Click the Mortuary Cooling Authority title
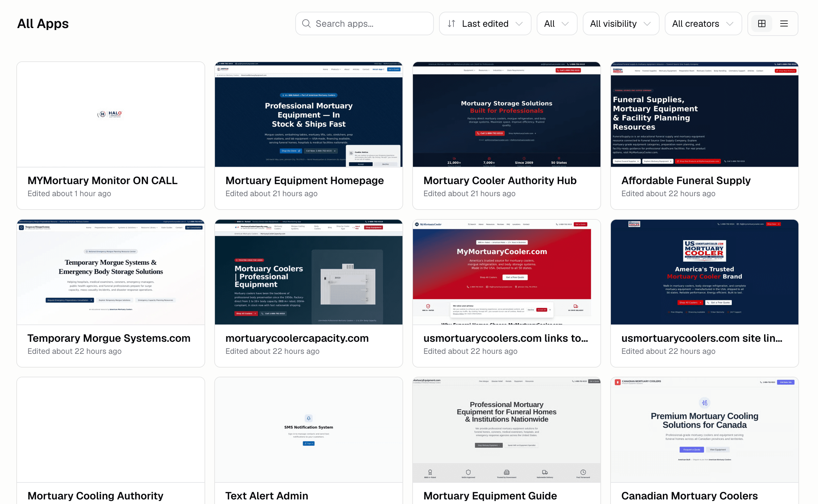 pyautogui.click(x=95, y=496)
